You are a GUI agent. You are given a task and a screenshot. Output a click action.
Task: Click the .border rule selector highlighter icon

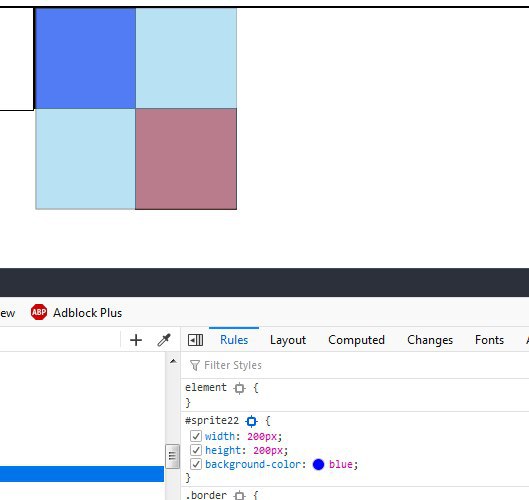pos(240,495)
